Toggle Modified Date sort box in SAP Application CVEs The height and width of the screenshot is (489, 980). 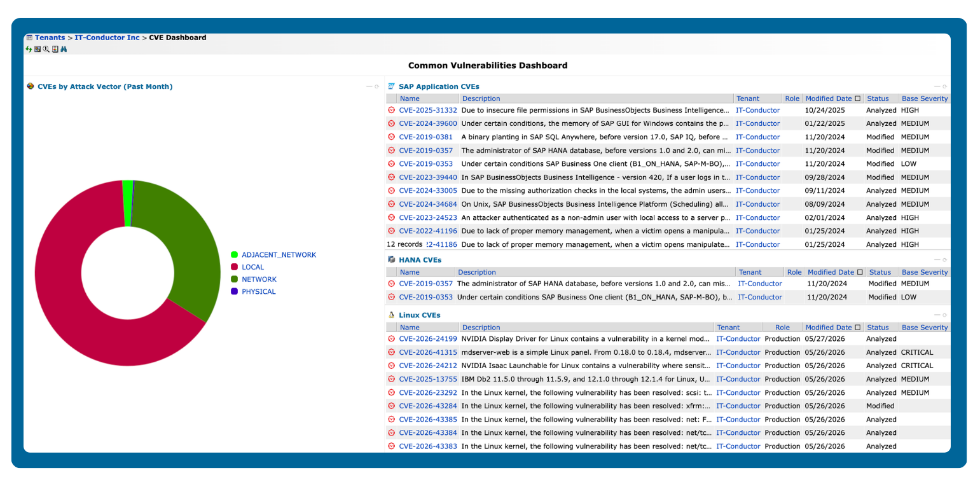857,99
